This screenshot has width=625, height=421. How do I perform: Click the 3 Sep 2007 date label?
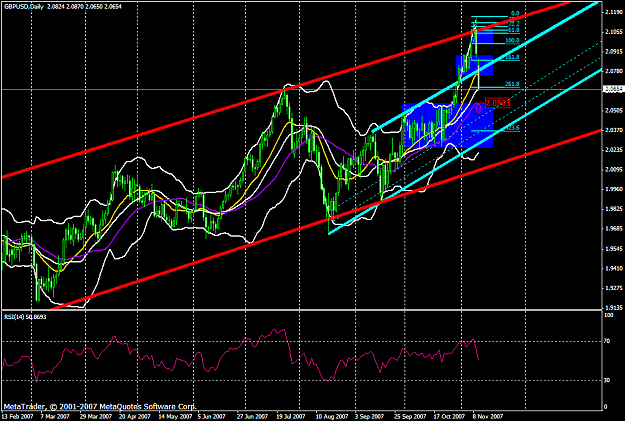369,417
